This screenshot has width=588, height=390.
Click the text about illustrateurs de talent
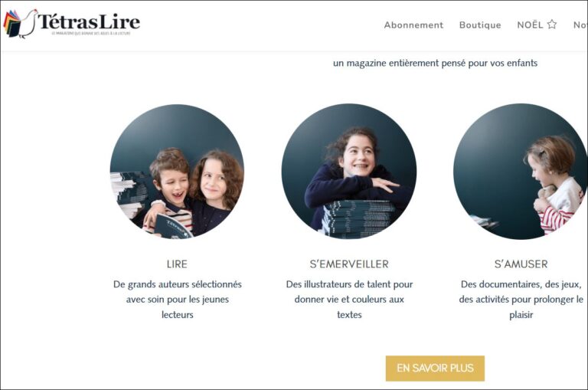pos(349,300)
